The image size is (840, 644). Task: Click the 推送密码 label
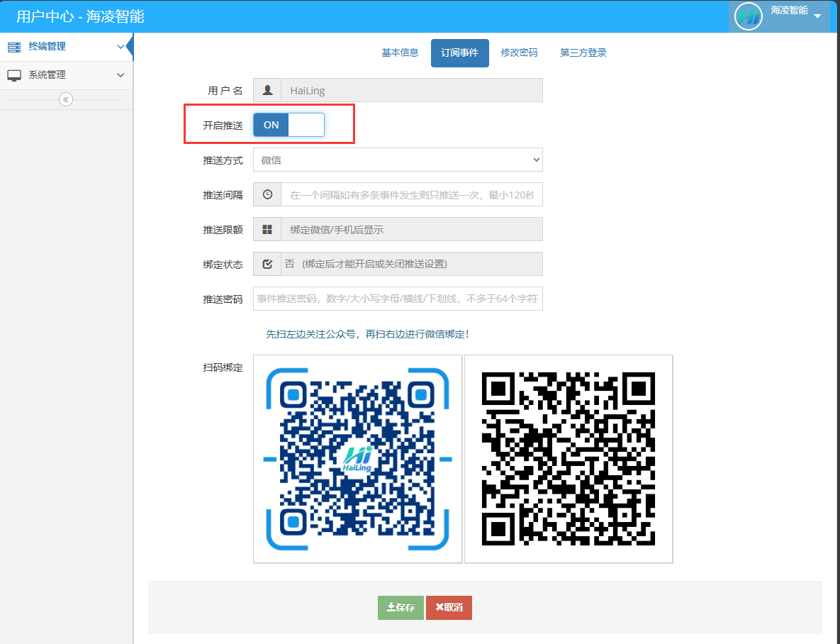223,299
